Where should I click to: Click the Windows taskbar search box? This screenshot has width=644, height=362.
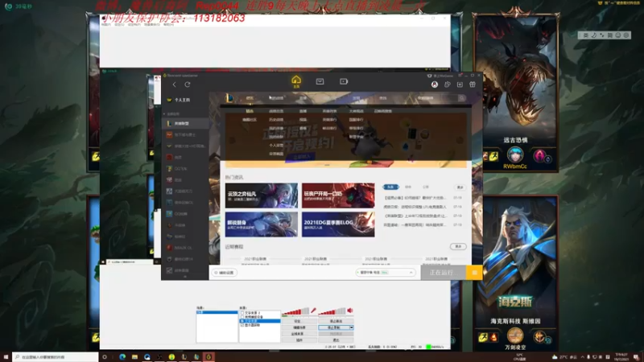pos(56,357)
